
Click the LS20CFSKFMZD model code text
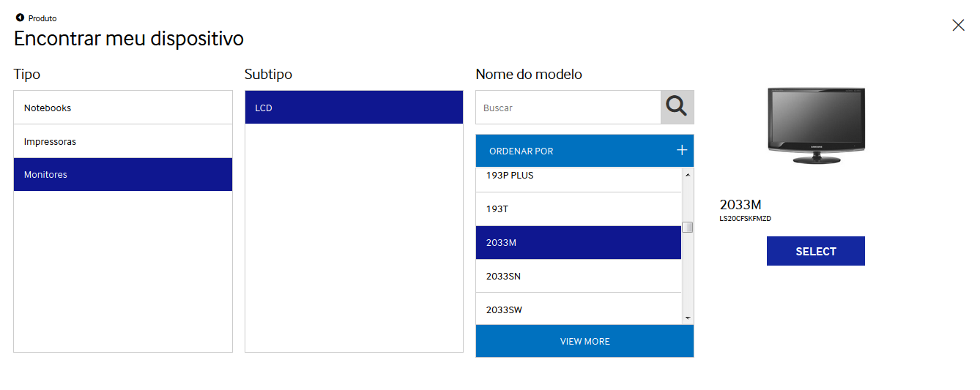pos(746,219)
